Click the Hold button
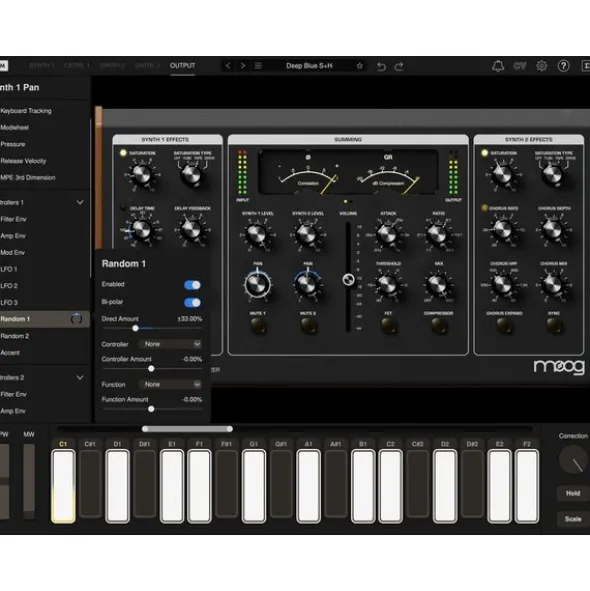The height and width of the screenshot is (591, 590). click(x=573, y=493)
